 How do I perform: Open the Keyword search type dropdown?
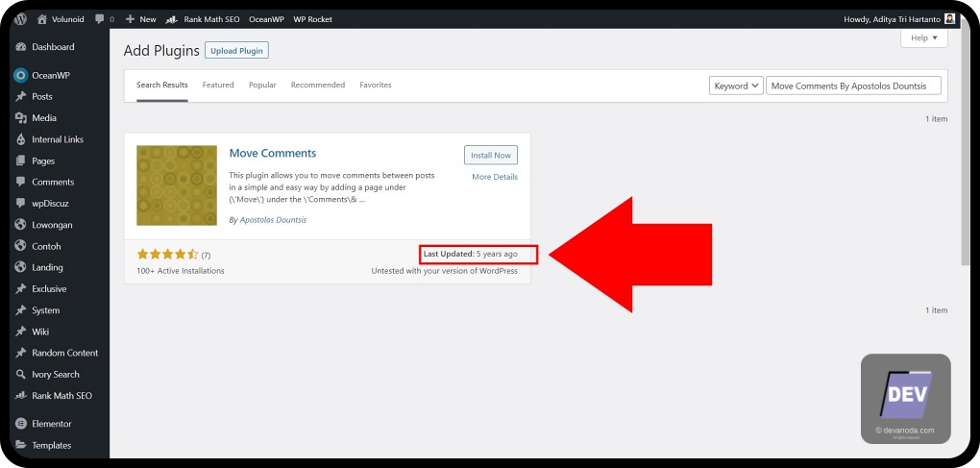click(x=736, y=86)
